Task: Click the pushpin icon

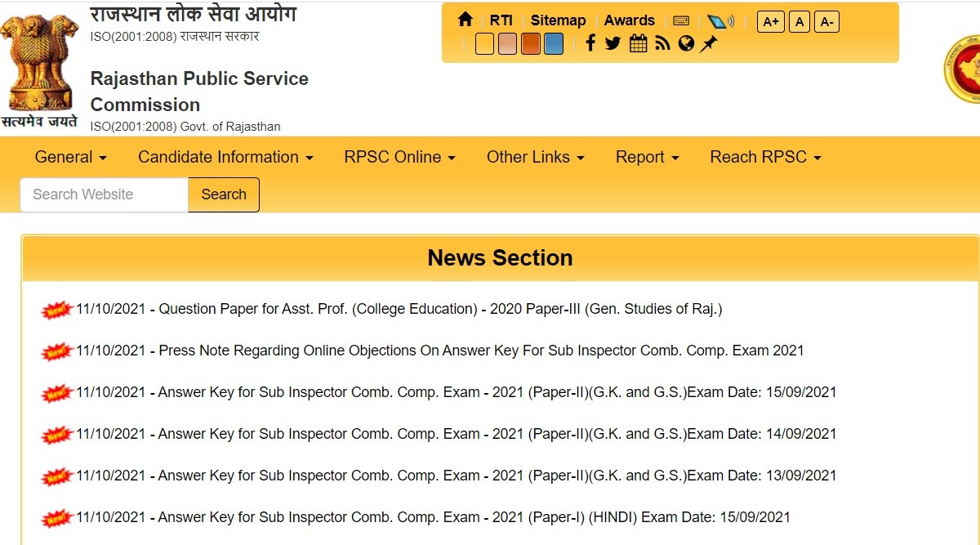Action: (709, 43)
